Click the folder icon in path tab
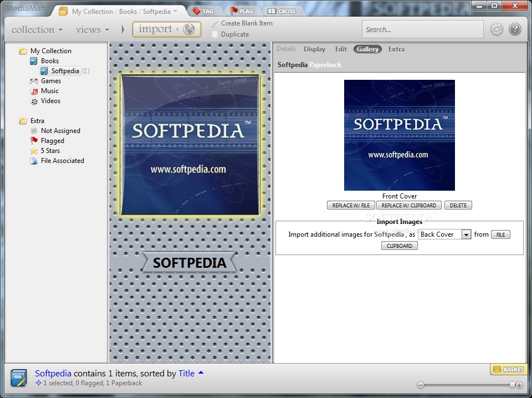This screenshot has height=398, width=532. click(x=63, y=11)
